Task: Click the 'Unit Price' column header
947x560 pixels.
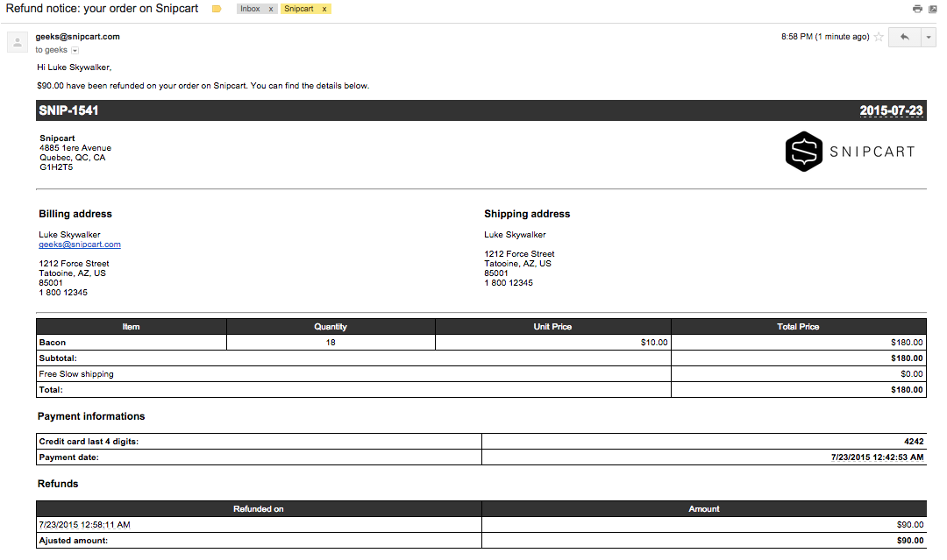Action: point(552,327)
